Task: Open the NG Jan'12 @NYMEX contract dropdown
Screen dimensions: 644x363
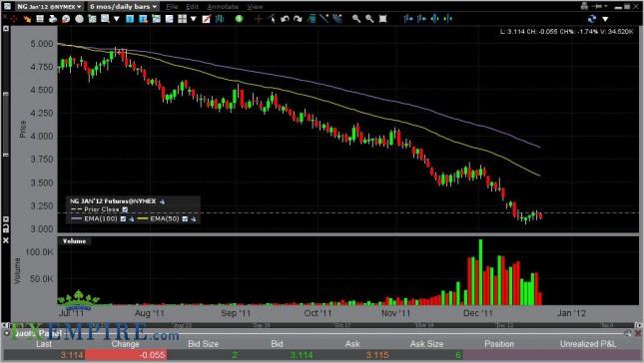Action: [x=49, y=7]
